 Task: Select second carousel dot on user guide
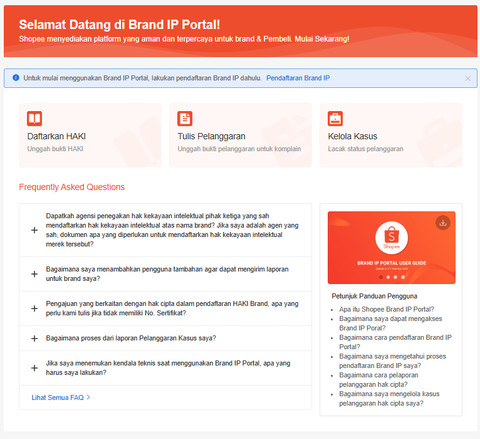click(x=388, y=277)
